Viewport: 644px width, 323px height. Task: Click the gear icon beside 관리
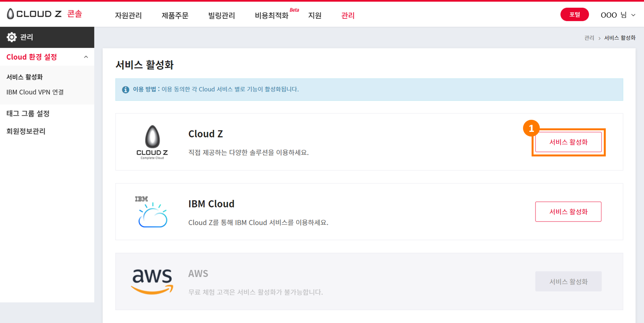pos(12,37)
